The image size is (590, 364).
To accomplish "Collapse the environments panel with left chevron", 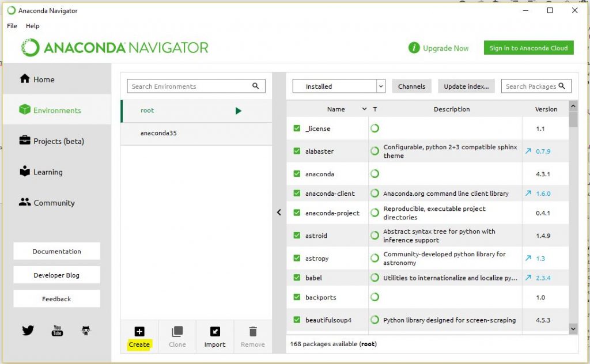I will 279,213.
